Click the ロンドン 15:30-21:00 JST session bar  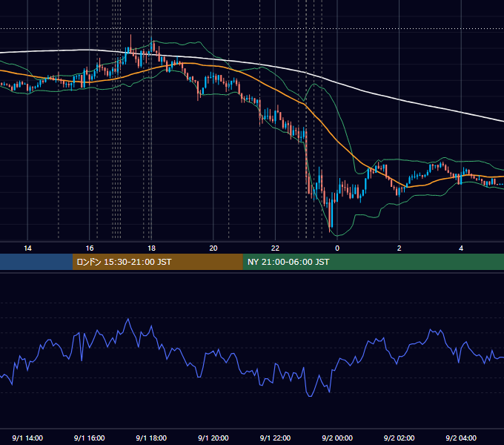157,262
